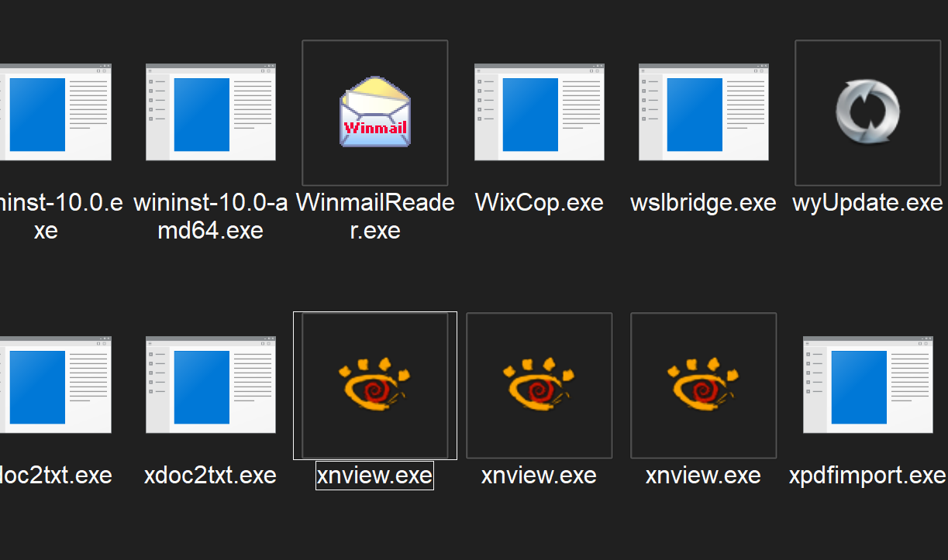Click xnview.exe label left of xpdfimport.exe label
Image resolution: width=948 pixels, height=560 pixels.
(x=703, y=475)
